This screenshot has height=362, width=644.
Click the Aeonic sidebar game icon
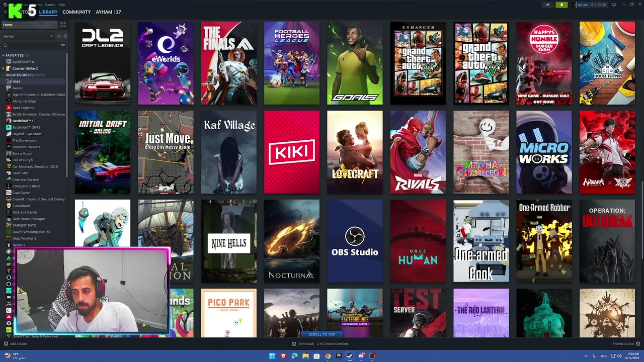tap(9, 88)
